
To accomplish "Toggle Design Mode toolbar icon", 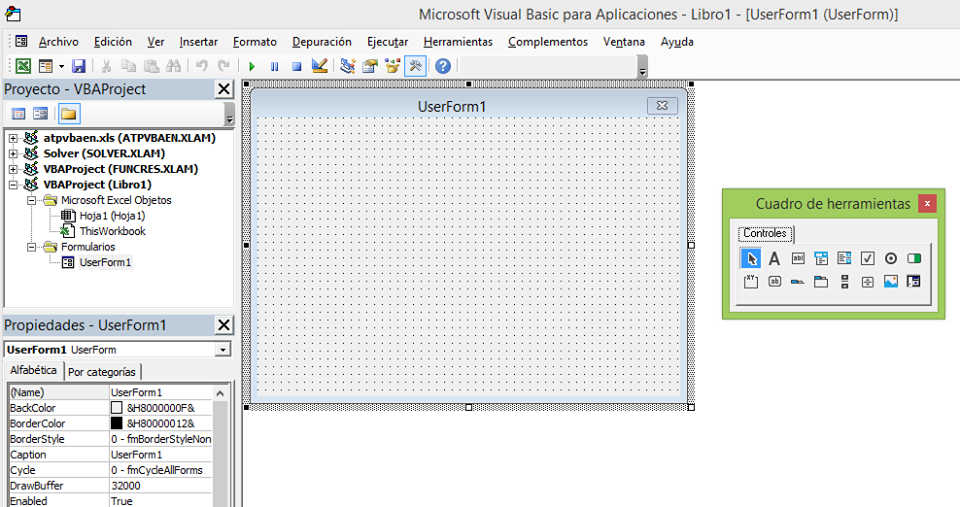I will (320, 66).
